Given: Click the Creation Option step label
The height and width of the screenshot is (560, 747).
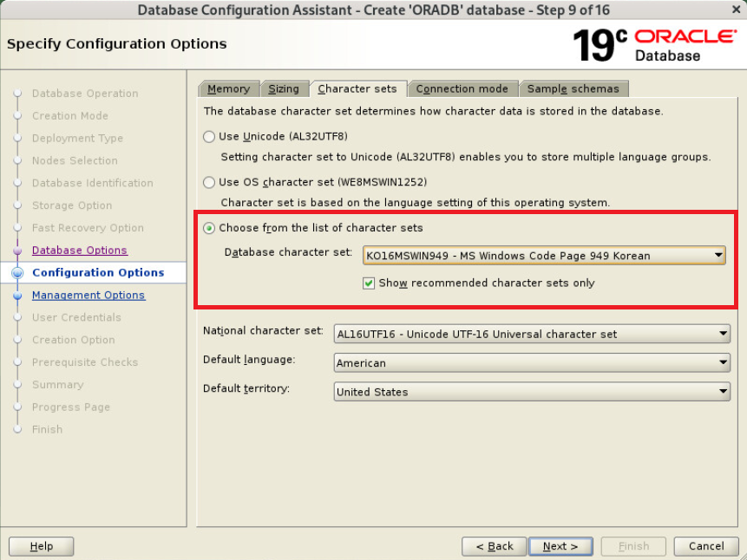Looking at the screenshot, I should point(74,340).
